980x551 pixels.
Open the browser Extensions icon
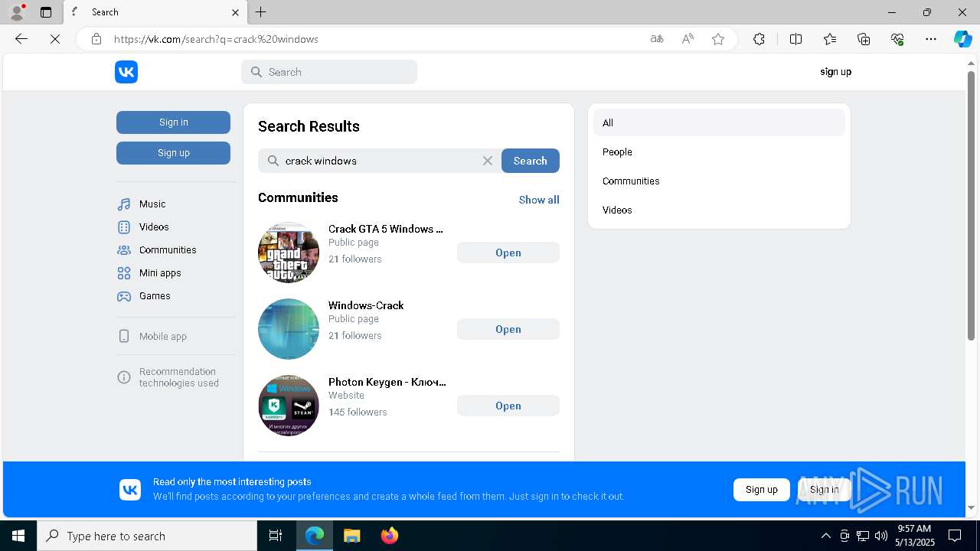(759, 39)
